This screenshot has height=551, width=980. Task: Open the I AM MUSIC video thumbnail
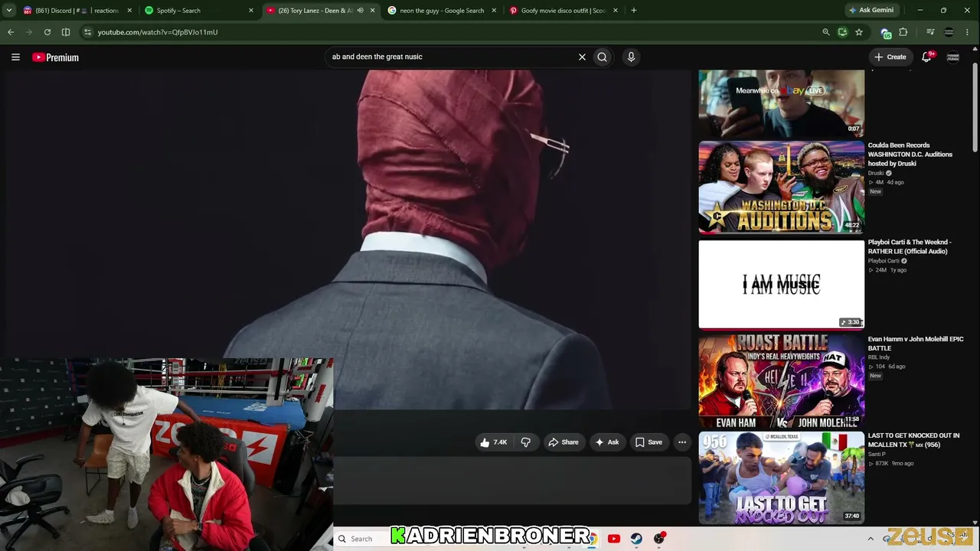click(781, 284)
